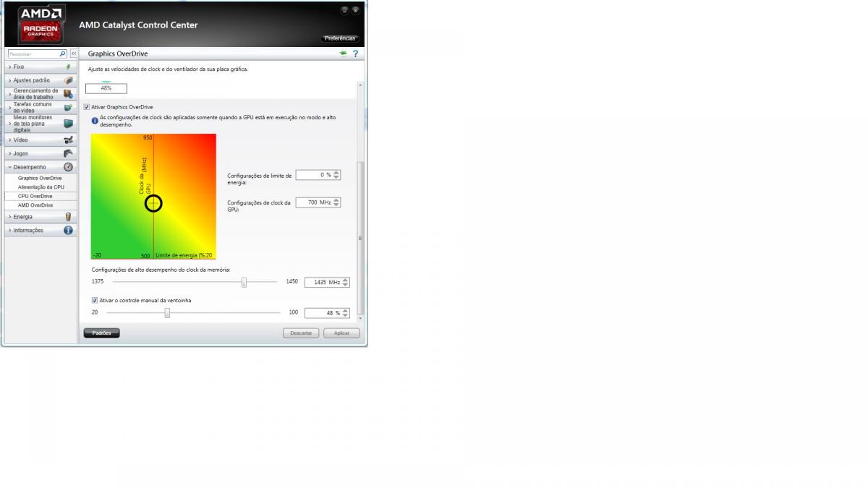Click the Meus monitores monitor icon
The image size is (868, 488).
(68, 124)
